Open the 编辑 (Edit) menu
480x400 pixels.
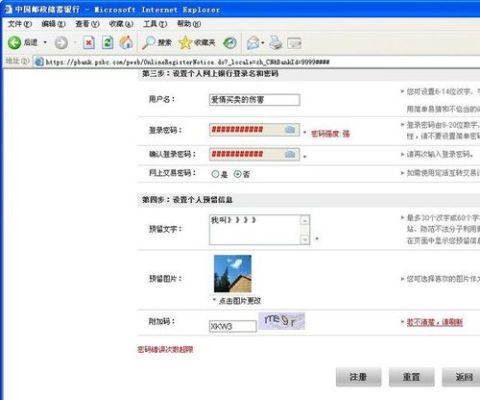click(x=53, y=24)
